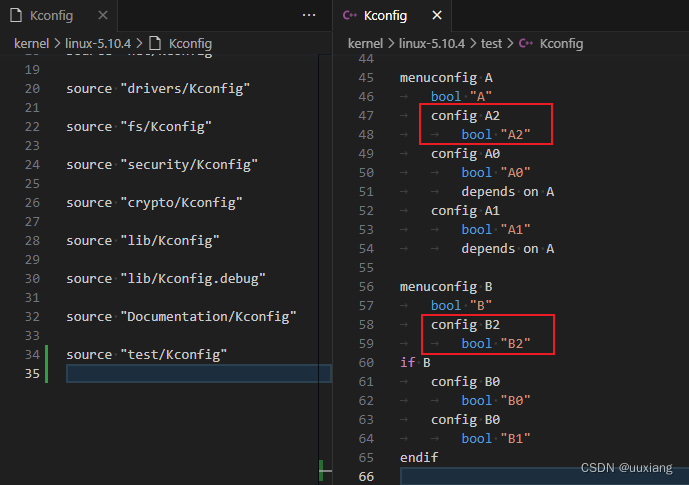Click the line source "security/Kconfig"
This screenshot has height=485, width=689.
click(x=162, y=165)
